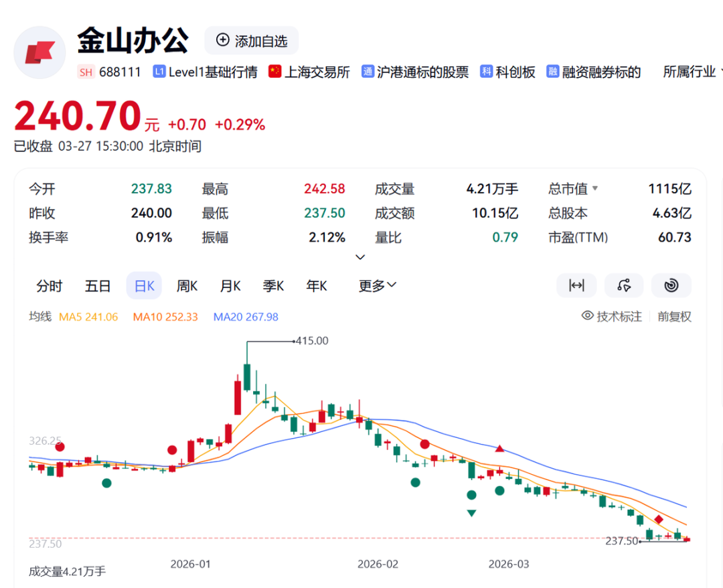Click red diamond marker near chart end
Viewport: 723px width, 588px height.
tap(659, 519)
